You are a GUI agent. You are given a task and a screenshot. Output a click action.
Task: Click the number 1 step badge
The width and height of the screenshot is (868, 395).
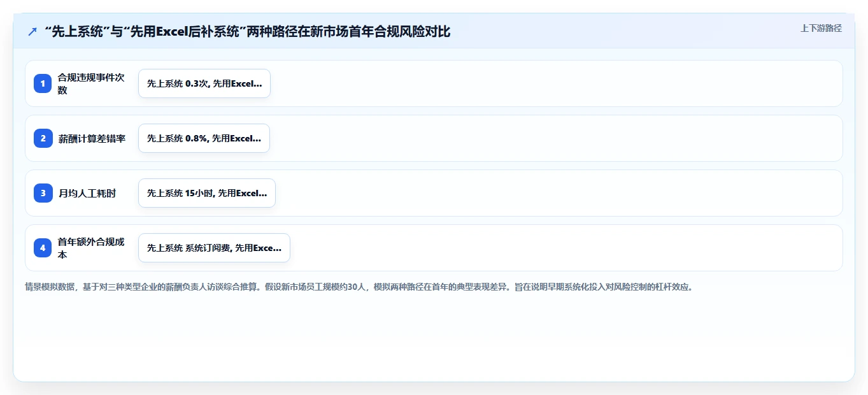(x=43, y=83)
